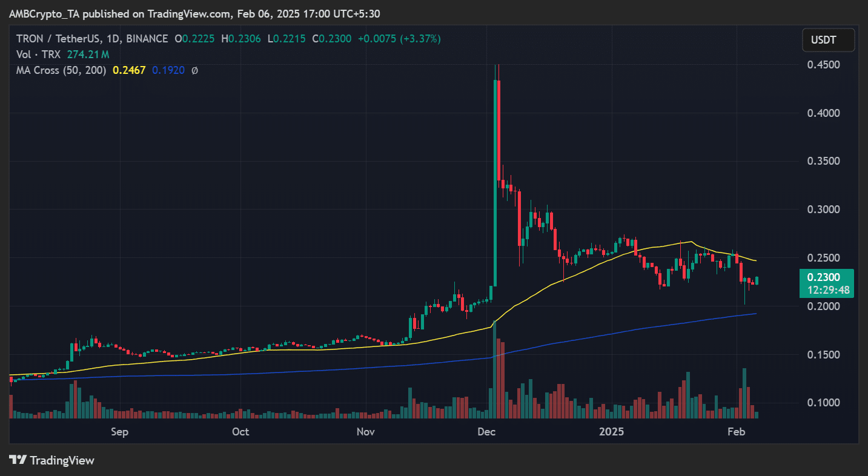Click the BINANCE exchange label
868x476 pixels.
pyautogui.click(x=145, y=39)
